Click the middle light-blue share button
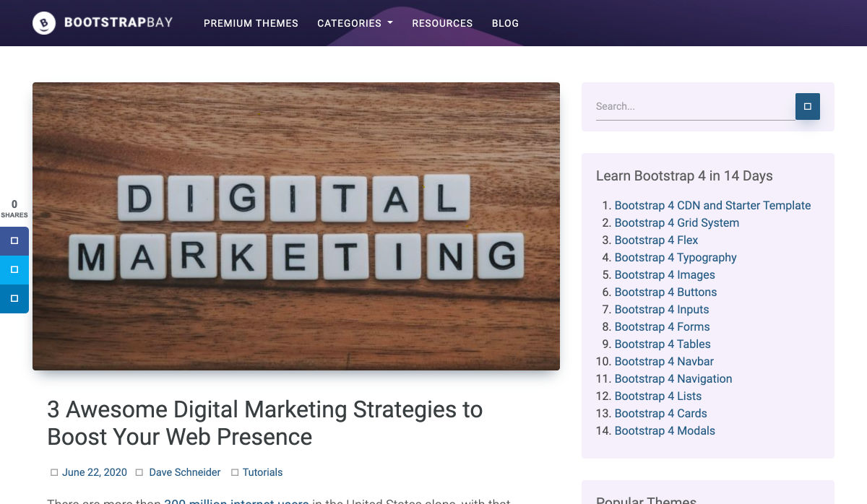The image size is (867, 504). (x=14, y=270)
